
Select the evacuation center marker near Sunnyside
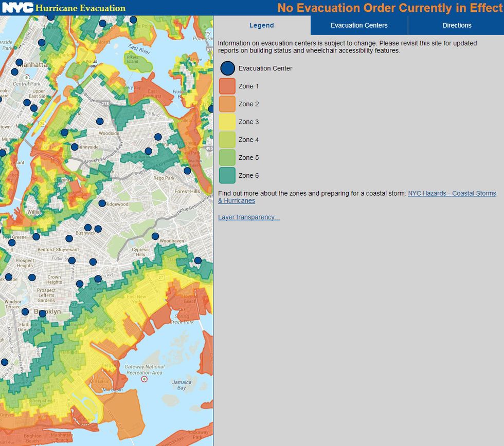point(75,147)
